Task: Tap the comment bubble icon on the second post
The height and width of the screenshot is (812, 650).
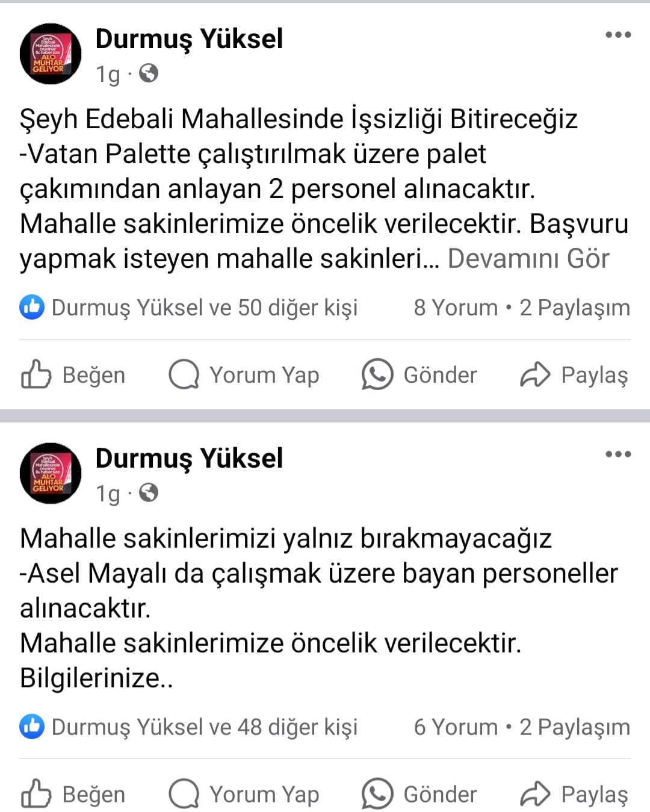Action: [x=184, y=794]
